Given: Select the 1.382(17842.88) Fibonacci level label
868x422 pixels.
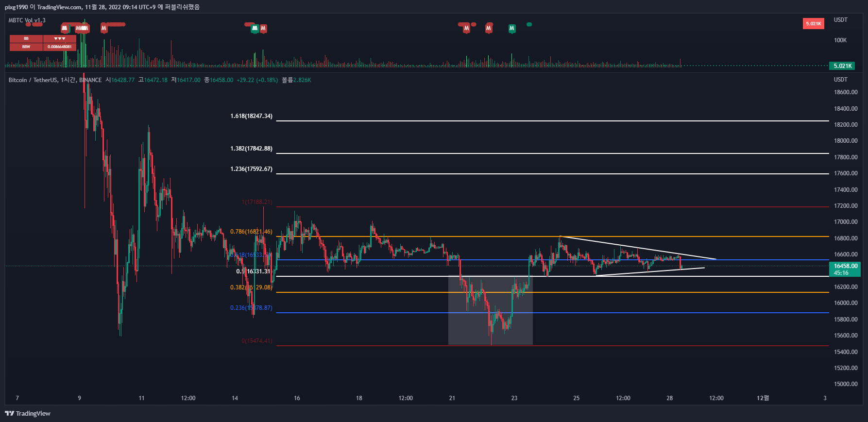Looking at the screenshot, I should pyautogui.click(x=251, y=149).
